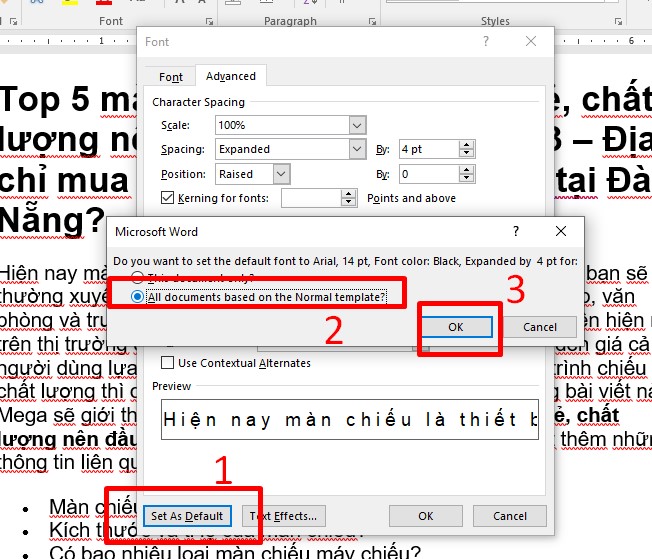This screenshot has width=652, height=559.
Task: Enable Use Contextual Alternates checkbox
Action: tap(168, 363)
